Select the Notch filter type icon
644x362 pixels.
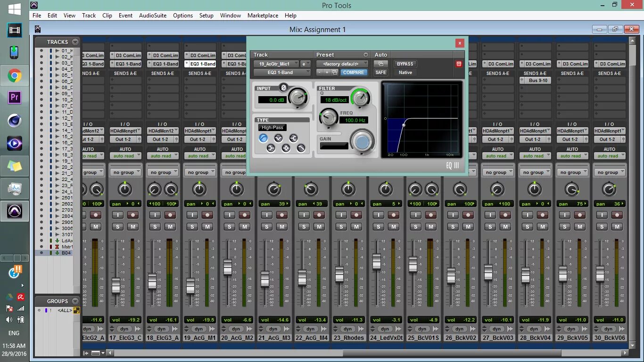pos(278,138)
